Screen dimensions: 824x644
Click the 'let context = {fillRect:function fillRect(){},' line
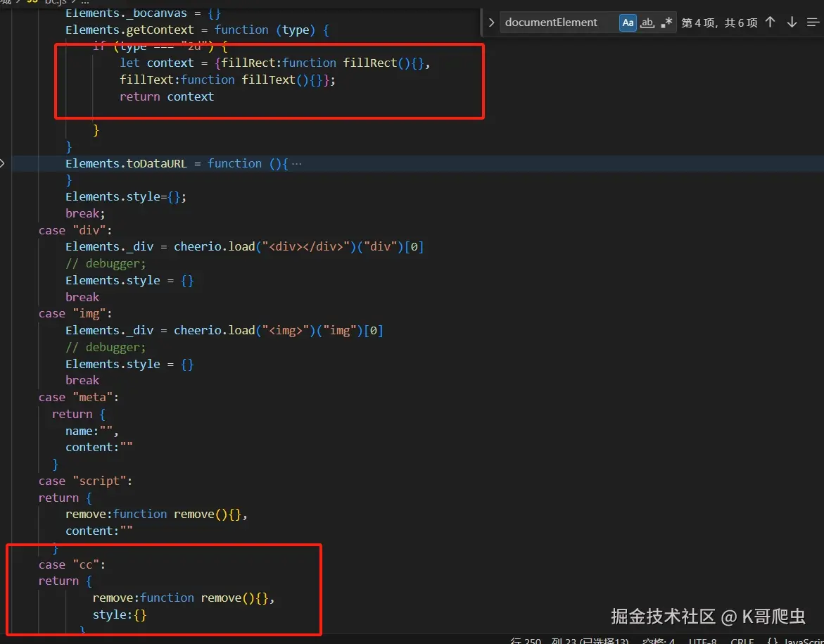pos(275,63)
